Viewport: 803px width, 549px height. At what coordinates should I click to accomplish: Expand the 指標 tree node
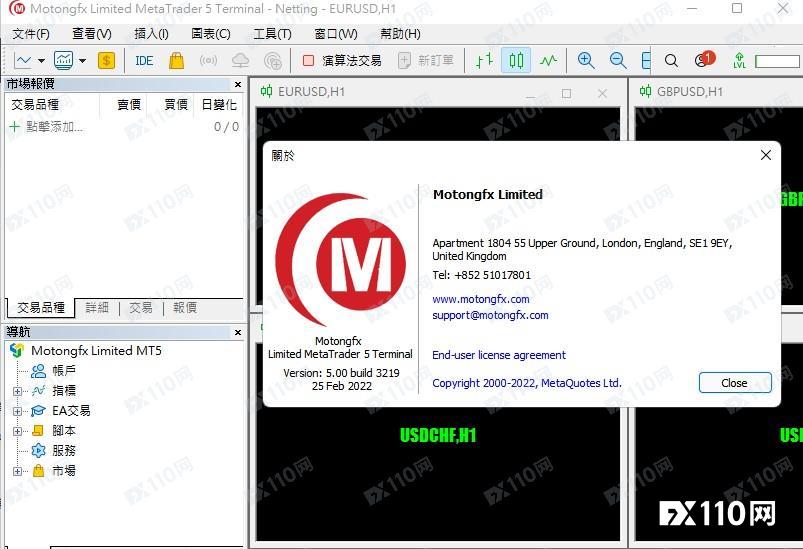coord(17,391)
